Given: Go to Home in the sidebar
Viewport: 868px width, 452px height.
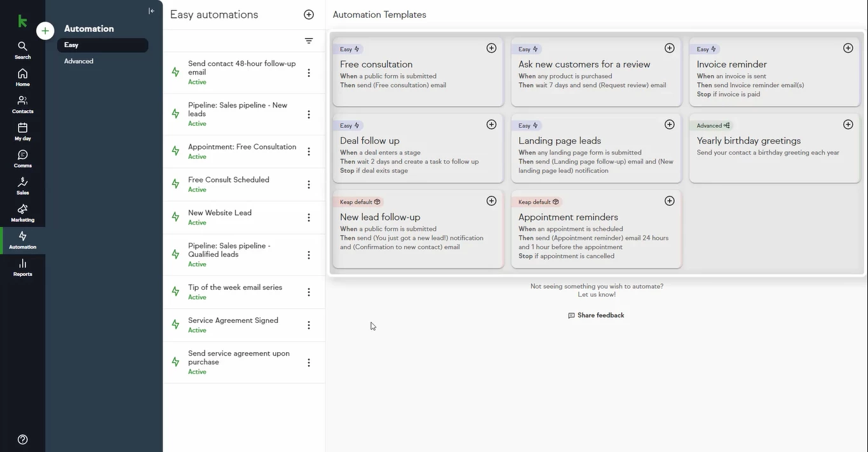Looking at the screenshot, I should [22, 78].
